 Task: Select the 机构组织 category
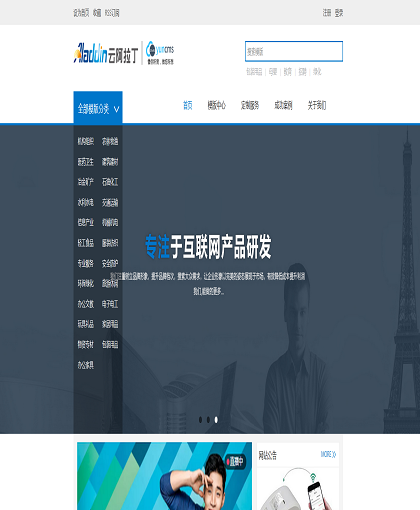[86, 141]
